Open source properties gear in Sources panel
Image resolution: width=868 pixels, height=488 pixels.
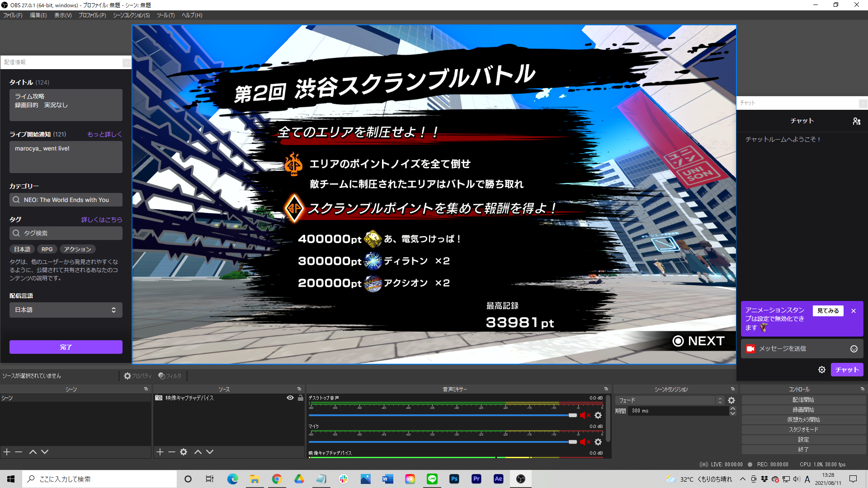(x=184, y=452)
